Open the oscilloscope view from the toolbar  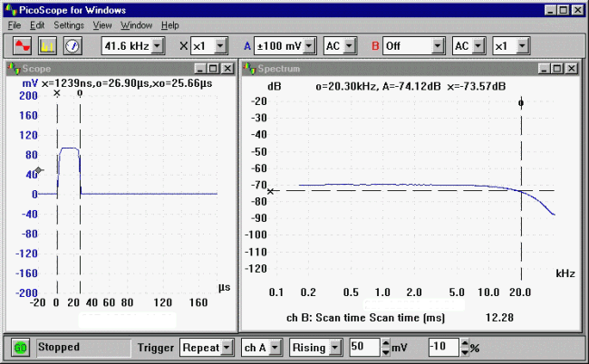[x=24, y=45]
